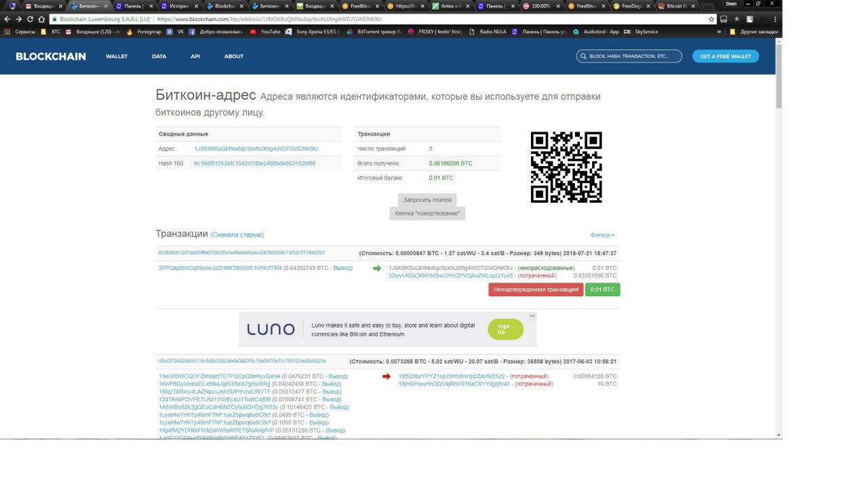Viewport: 868px width, 499px height.
Task: Open the FRISKY feelin' frisky bookmark
Action: pyautogui.click(x=435, y=31)
